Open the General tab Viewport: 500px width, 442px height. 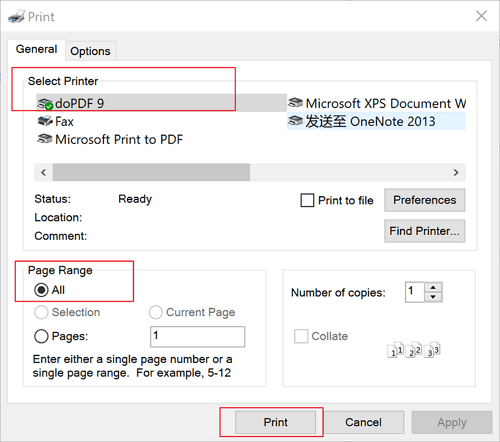(x=37, y=49)
